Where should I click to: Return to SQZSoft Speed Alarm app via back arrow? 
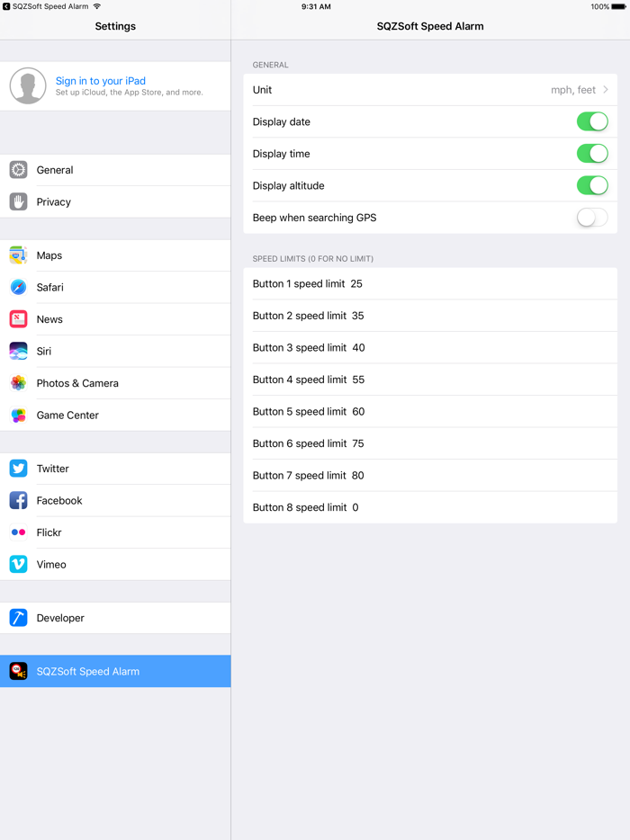coord(6,6)
